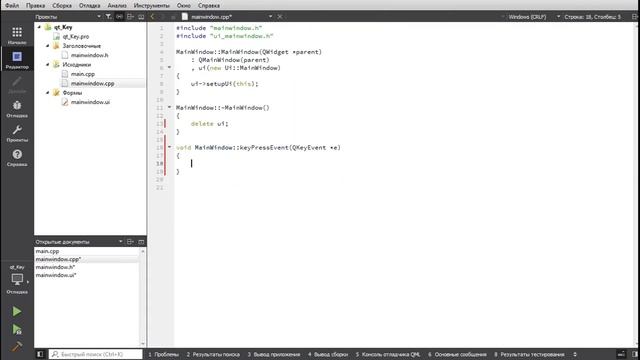Open Справка menu in menu bar
640x360 pixels.
pyautogui.click(x=209, y=5)
